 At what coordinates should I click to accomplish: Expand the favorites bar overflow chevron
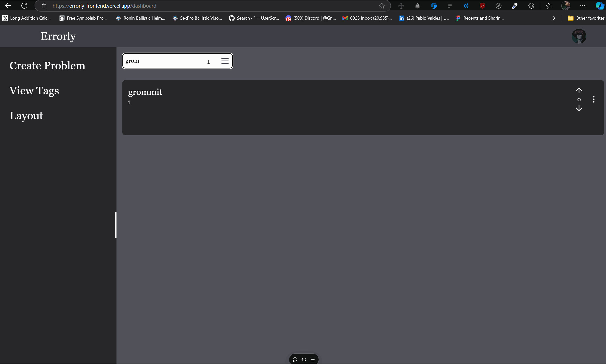tap(554, 18)
